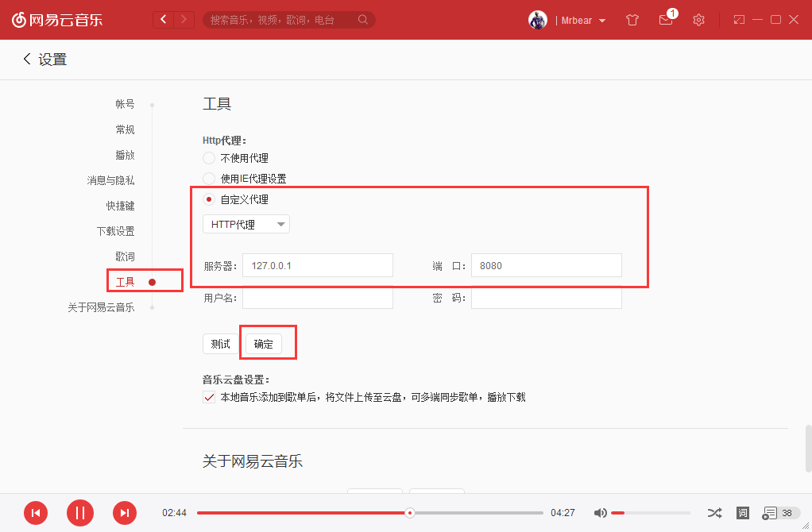Open the lyrics panel icon

click(743, 513)
